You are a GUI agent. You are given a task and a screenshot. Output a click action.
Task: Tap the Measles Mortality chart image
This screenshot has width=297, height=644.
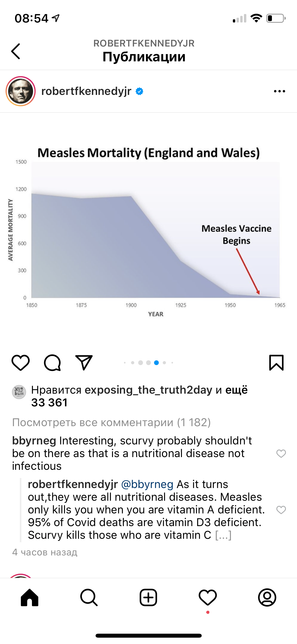[148, 230]
